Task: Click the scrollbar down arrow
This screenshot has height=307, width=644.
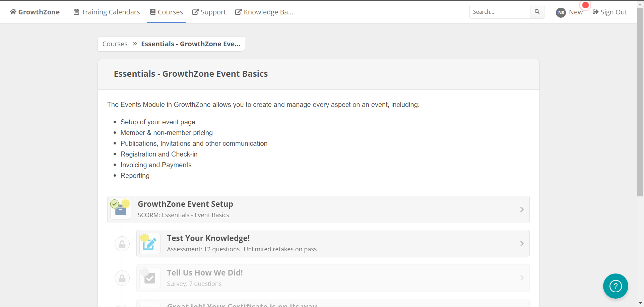Action: 640,304
